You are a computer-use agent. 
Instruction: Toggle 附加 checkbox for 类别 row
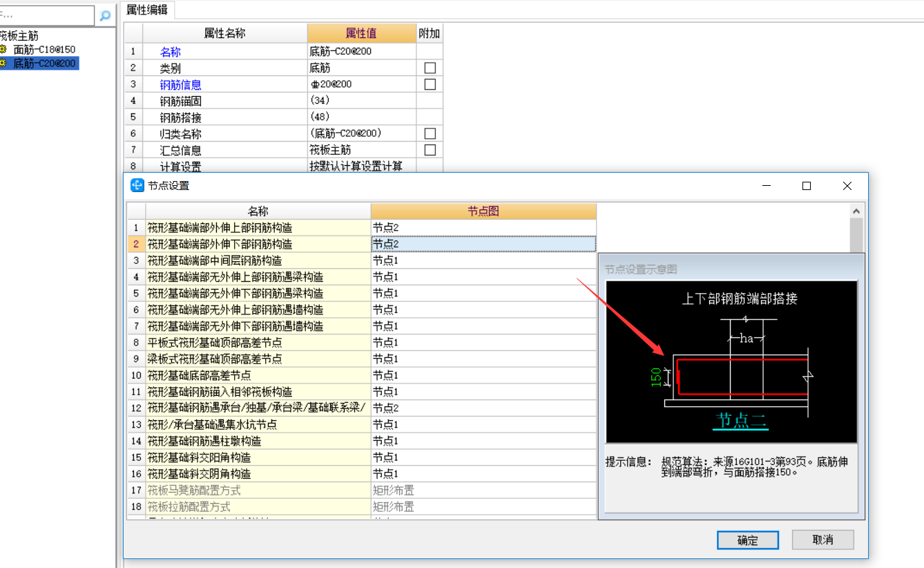click(x=430, y=68)
